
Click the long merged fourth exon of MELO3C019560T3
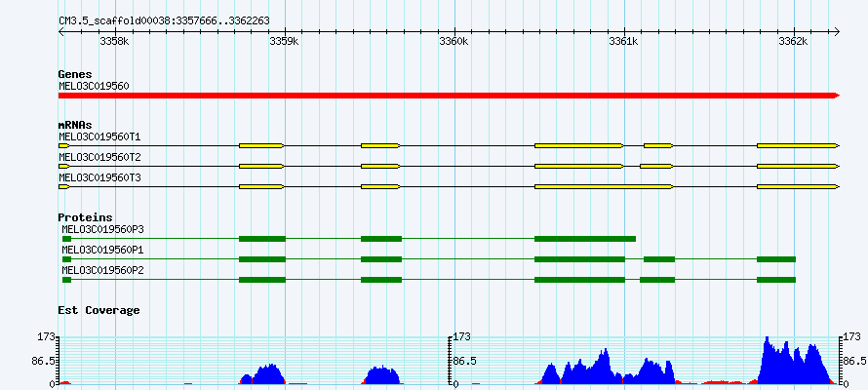point(604,187)
